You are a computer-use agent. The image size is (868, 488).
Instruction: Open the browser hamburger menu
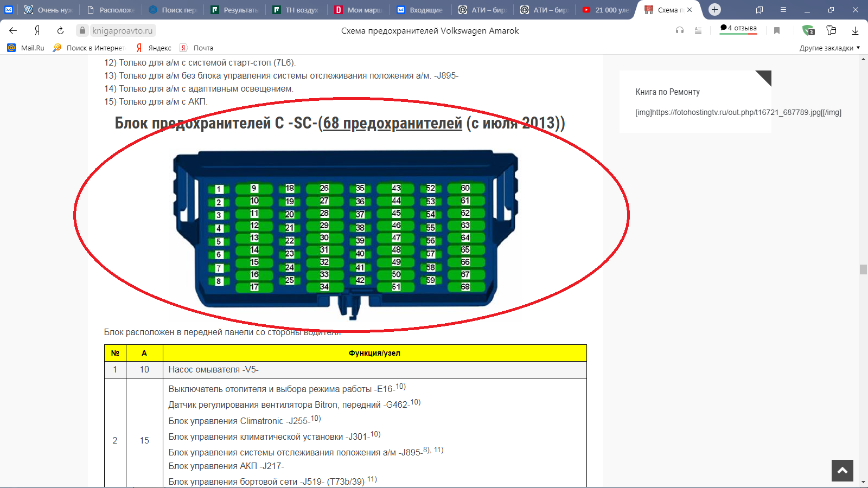[x=783, y=10]
